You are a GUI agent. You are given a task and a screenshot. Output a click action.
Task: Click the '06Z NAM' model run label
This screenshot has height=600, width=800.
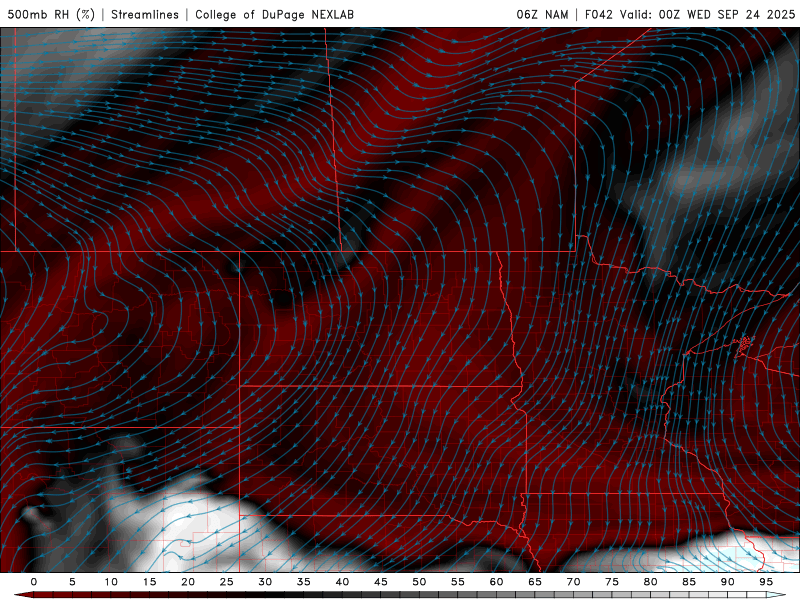[542, 14]
